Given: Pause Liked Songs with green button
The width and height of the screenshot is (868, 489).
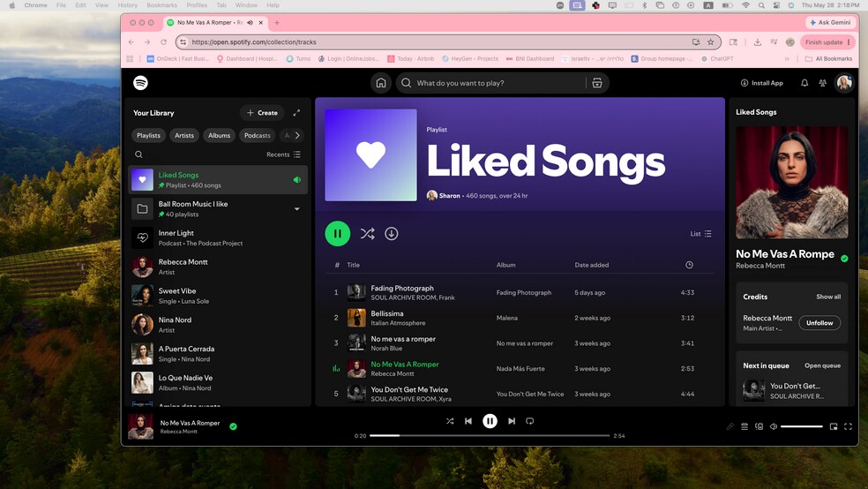Looking at the screenshot, I should (338, 234).
